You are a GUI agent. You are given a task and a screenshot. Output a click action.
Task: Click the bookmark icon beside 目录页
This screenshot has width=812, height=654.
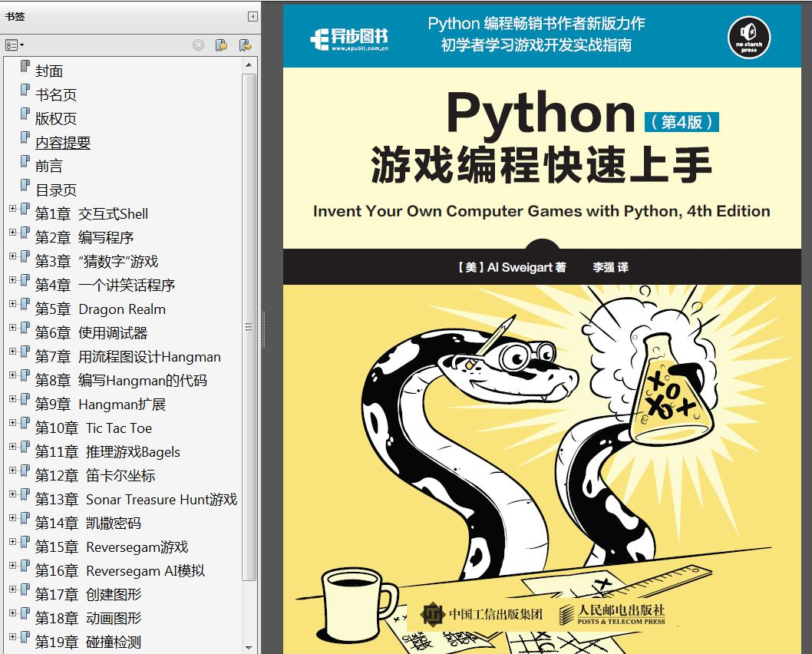pos(25,186)
